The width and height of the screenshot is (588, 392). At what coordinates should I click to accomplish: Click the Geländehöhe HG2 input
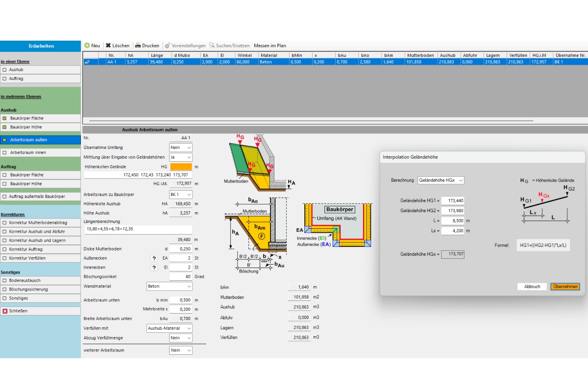[453, 211]
